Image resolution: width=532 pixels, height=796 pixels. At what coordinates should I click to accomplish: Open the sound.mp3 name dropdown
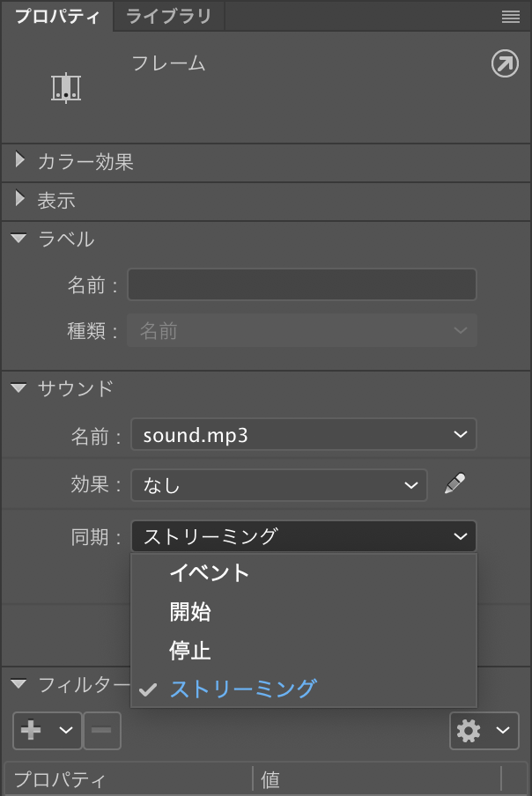coord(304,435)
